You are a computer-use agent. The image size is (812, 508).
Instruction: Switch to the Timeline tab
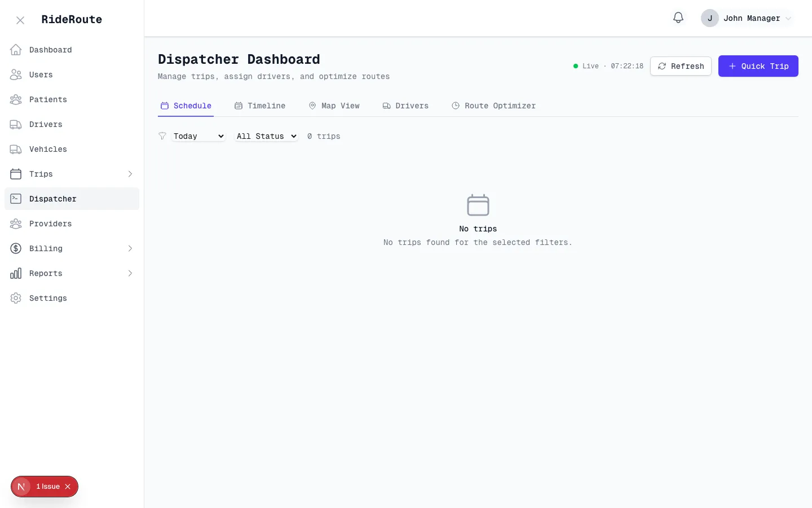point(260,106)
